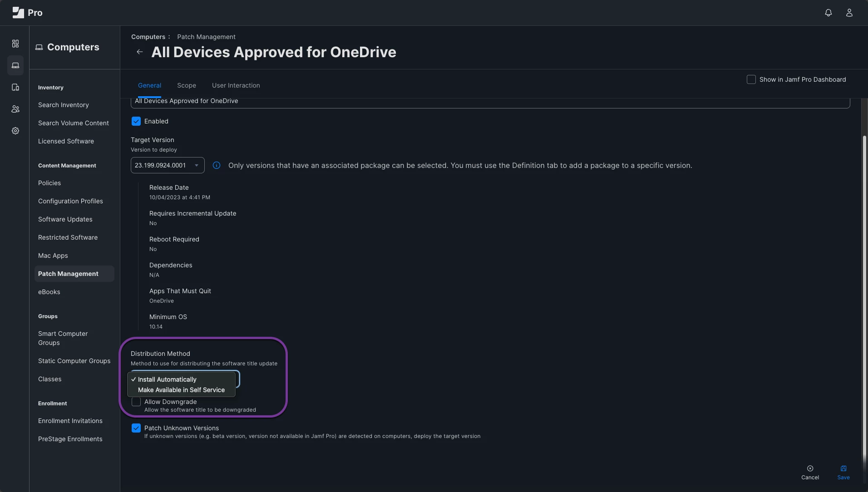Screen dimensions: 868x492
Task: Choose Make Available in Self Service
Action: coord(182,390)
